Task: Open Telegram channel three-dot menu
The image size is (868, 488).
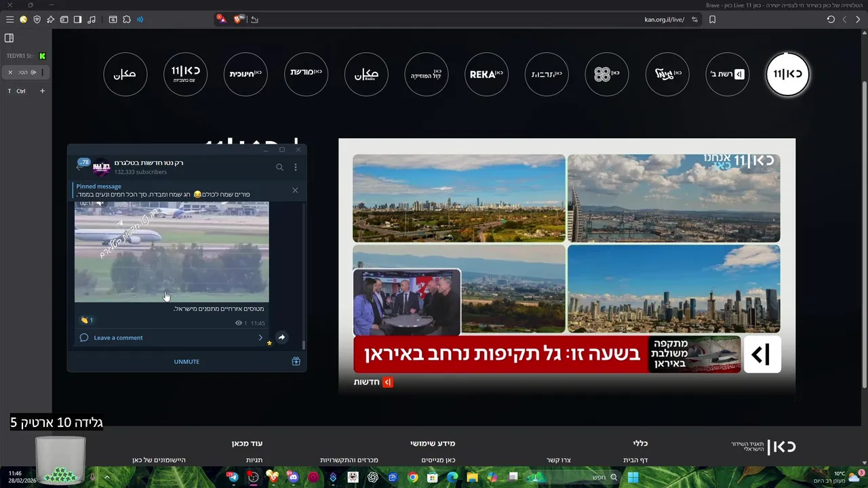Action: coord(295,167)
